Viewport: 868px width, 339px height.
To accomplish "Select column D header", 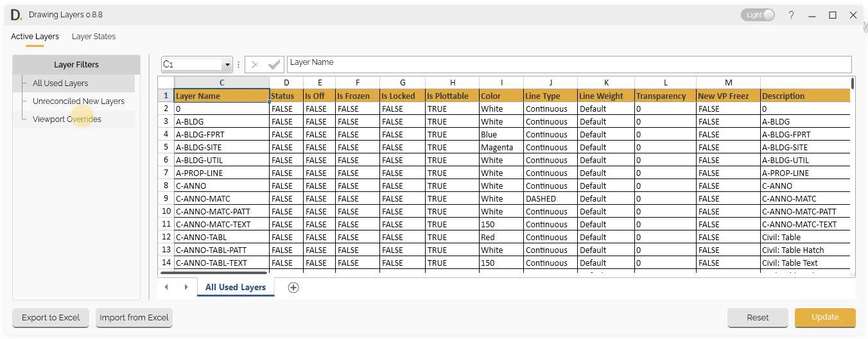I will 286,82.
